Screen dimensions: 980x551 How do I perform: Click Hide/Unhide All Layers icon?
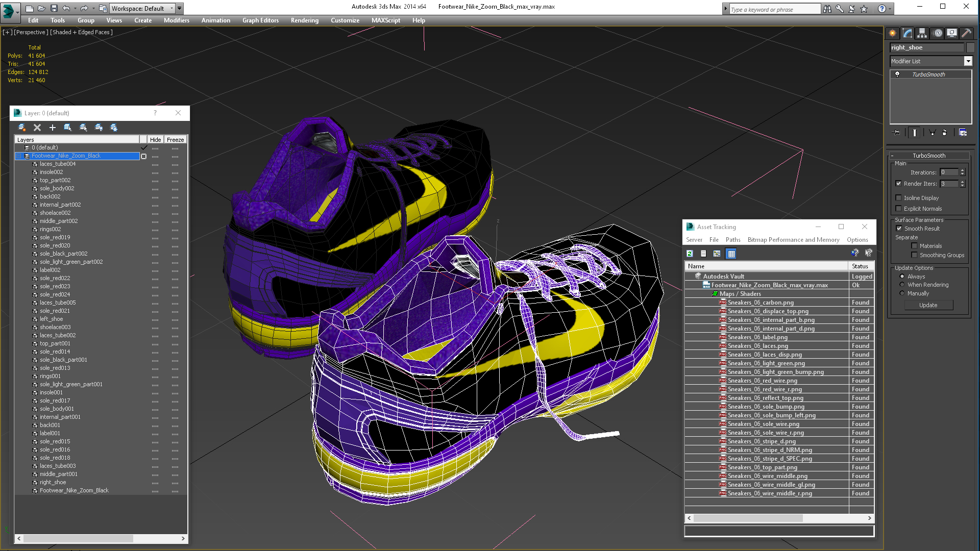point(99,128)
